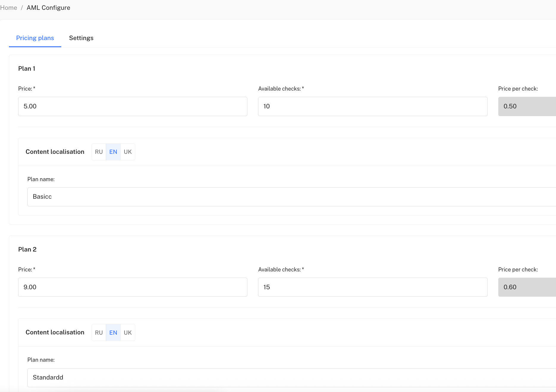Screen dimensions: 556x392
Task: Click the AML Configure breadcrumb text
Action: [x=48, y=8]
